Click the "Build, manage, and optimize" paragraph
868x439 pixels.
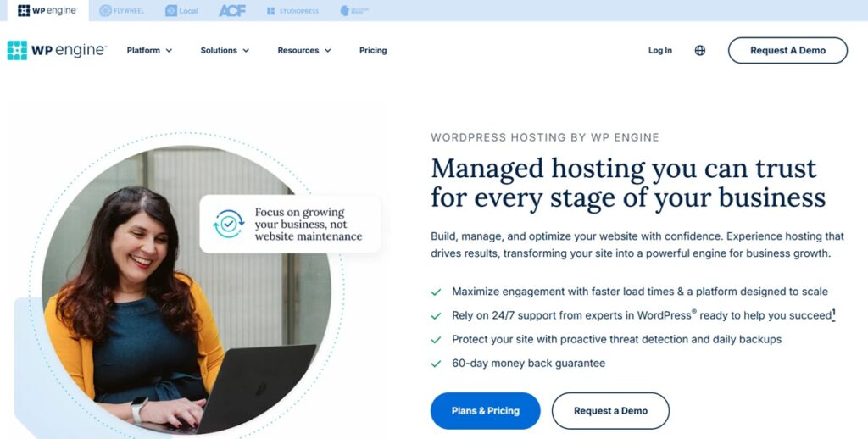pos(637,245)
